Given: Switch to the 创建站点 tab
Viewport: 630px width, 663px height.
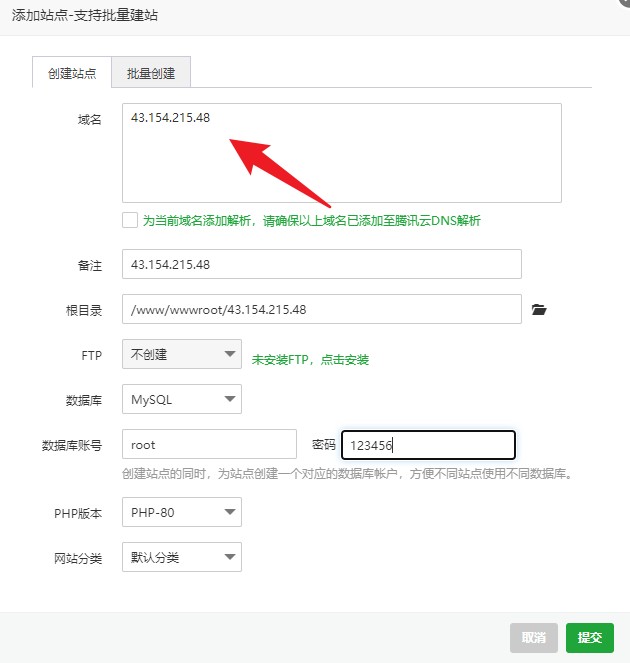Looking at the screenshot, I should [72, 74].
